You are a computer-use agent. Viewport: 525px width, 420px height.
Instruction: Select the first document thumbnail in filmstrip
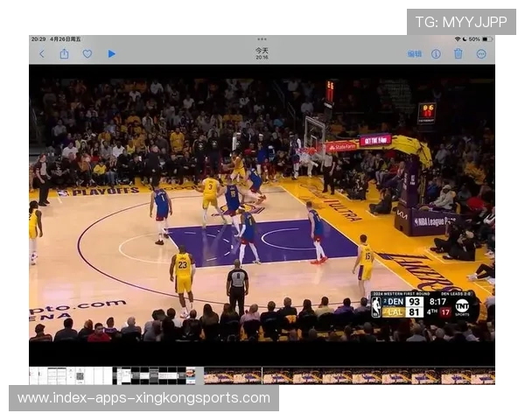pos(38,375)
